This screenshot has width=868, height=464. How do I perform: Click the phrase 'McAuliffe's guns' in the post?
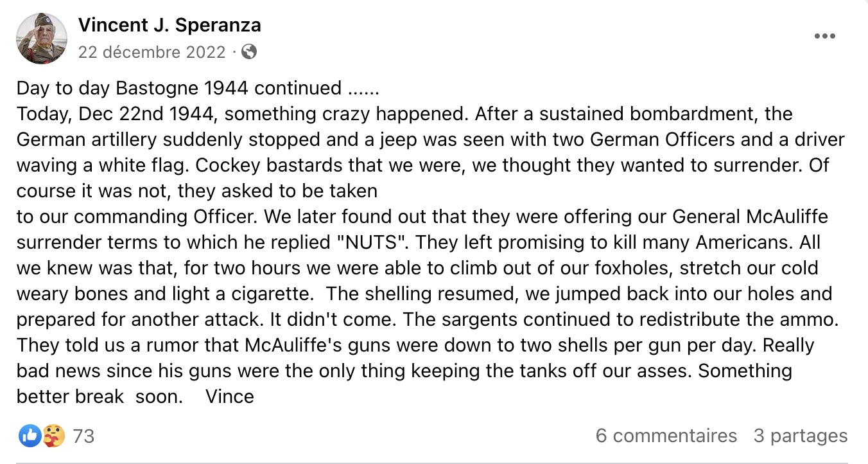pyautogui.click(x=318, y=345)
